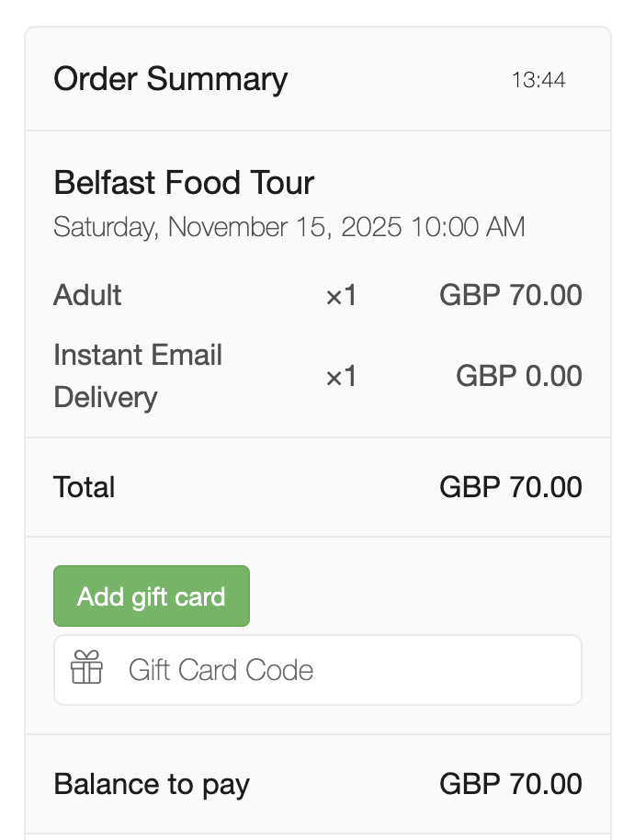Click the Total amount GBP 70.00

[511, 487]
